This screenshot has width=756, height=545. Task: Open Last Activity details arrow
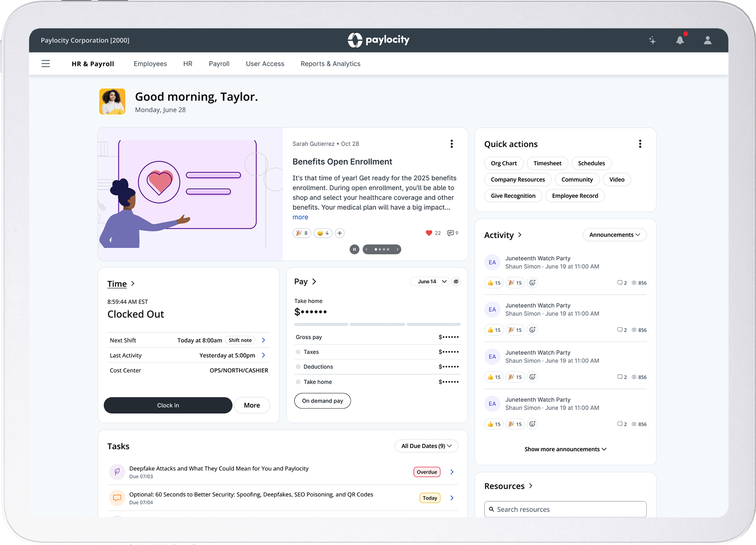263,355
